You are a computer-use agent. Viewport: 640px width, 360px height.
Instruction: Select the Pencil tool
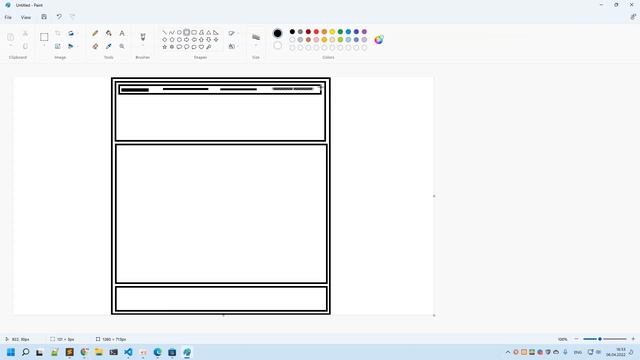tap(95, 33)
